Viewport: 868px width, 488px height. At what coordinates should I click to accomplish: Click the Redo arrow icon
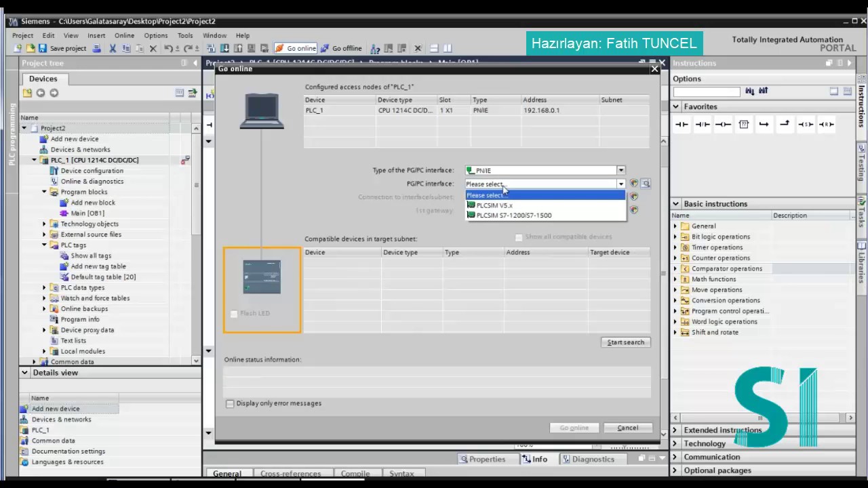pyautogui.click(x=187, y=48)
